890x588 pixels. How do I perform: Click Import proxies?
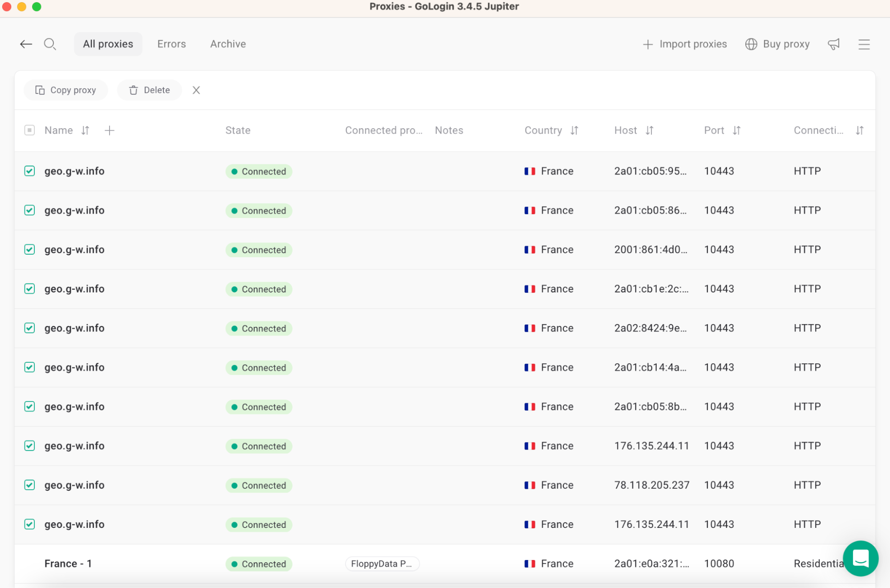point(685,44)
